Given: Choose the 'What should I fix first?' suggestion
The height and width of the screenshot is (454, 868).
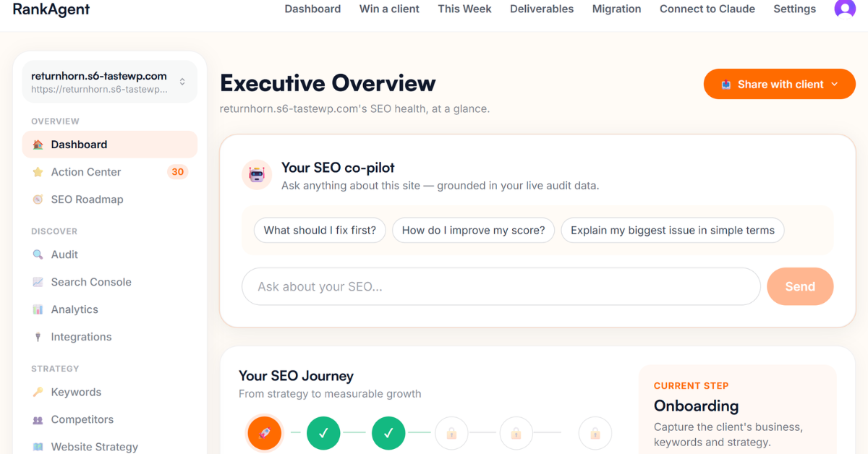Looking at the screenshot, I should [x=320, y=231].
